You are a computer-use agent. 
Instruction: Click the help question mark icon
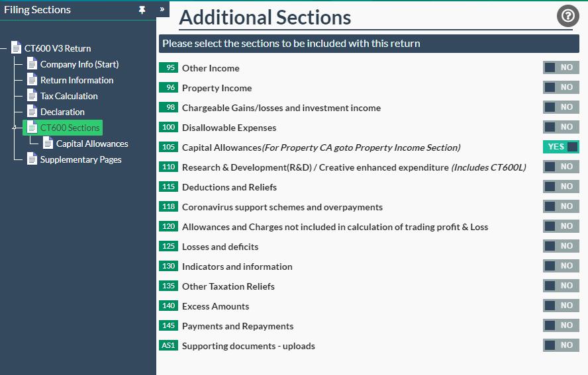tap(567, 16)
